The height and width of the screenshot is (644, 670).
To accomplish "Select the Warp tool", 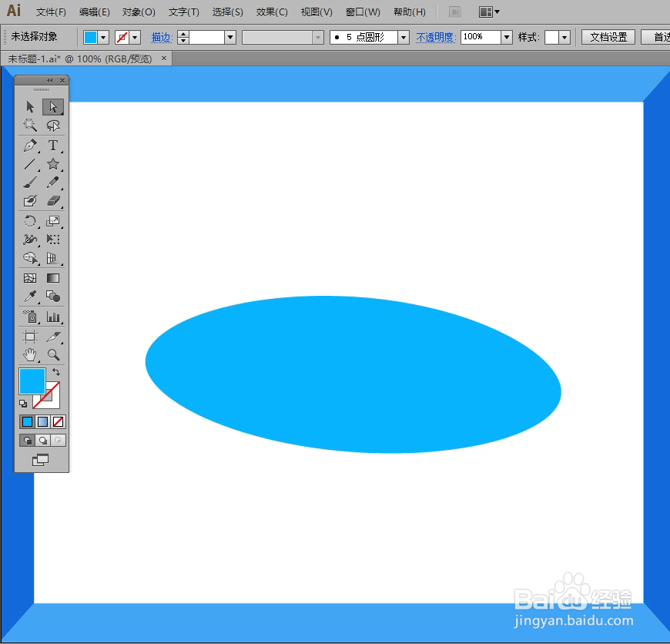I will tap(30, 240).
